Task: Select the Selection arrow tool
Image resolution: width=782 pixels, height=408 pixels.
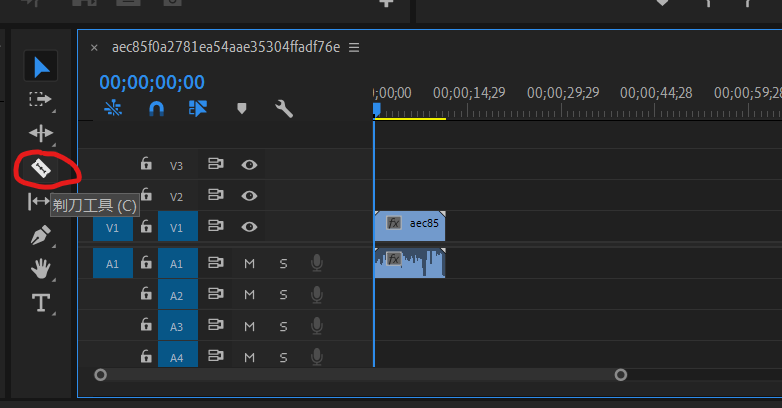Action: pyautogui.click(x=41, y=67)
